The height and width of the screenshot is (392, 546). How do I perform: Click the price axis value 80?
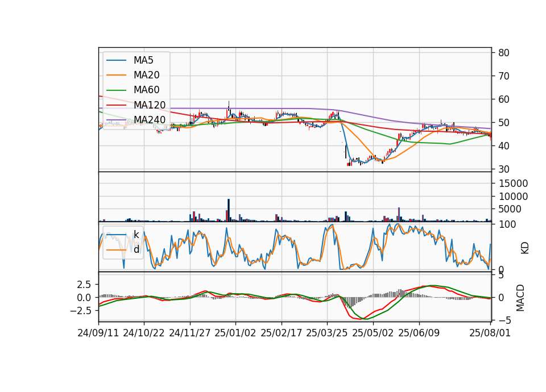[x=504, y=53]
